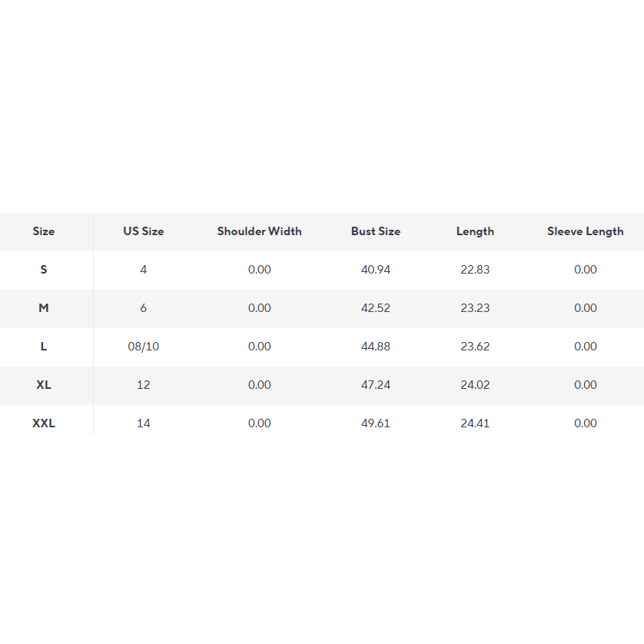This screenshot has height=644, width=644.
Task: Click bust size value 40.94
Action: pos(376,270)
